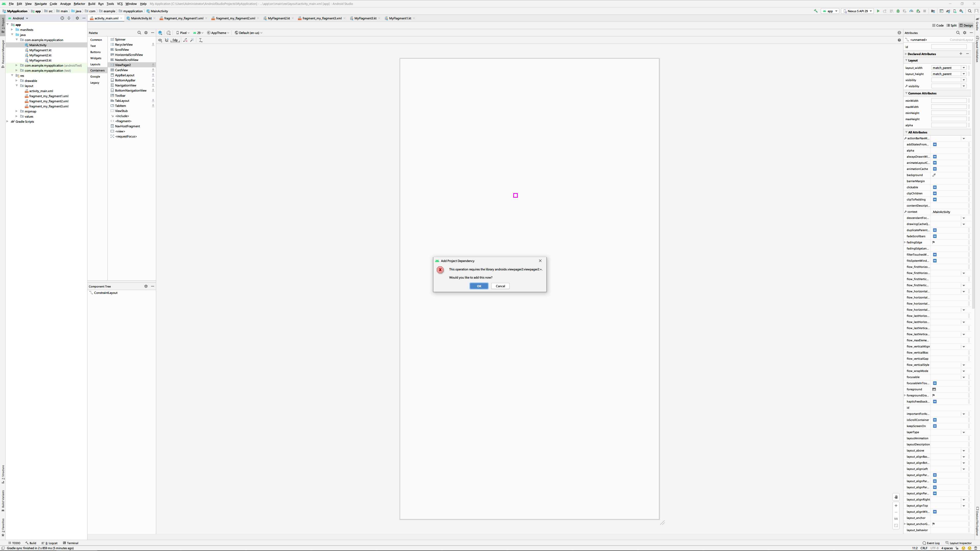Toggle the View Options eye icon

point(160,40)
